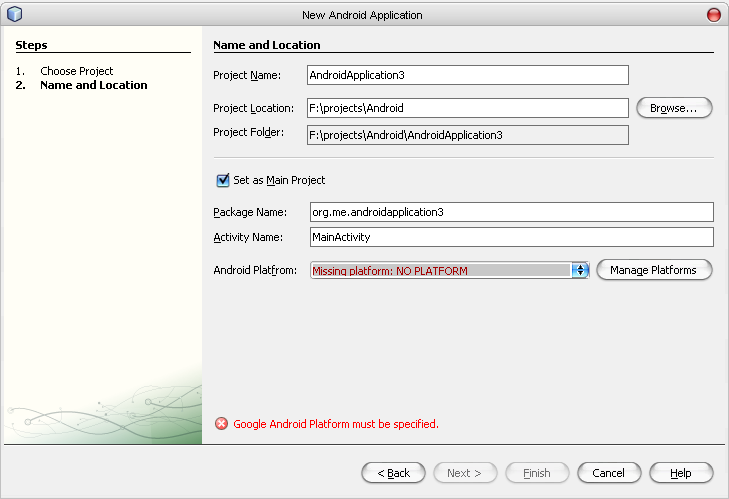Viewport: 729px width, 499px height.
Task: Open the Browse... button for location
Action: tap(674, 108)
